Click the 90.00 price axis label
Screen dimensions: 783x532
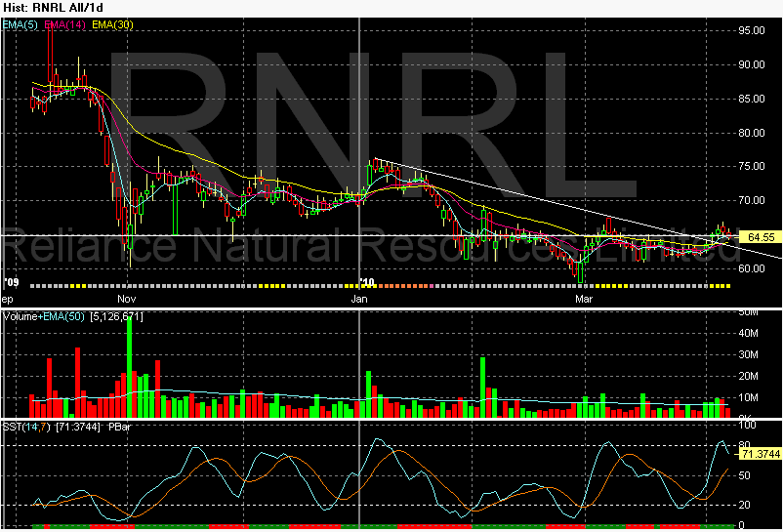751,64
